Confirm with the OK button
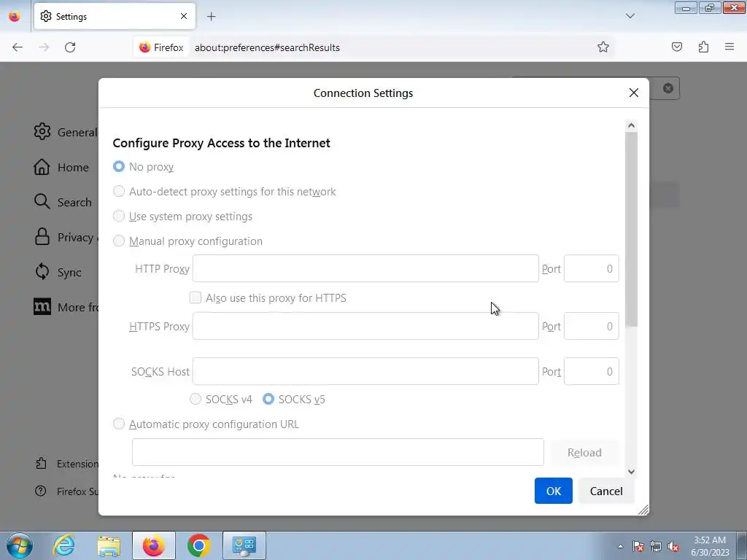 coord(553,491)
